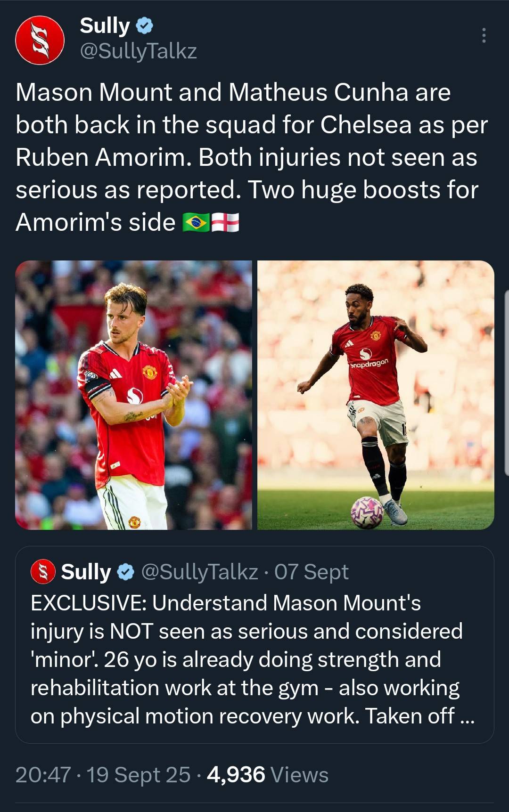
Task: Open the right photo of the player dribbling
Action: click(x=376, y=395)
